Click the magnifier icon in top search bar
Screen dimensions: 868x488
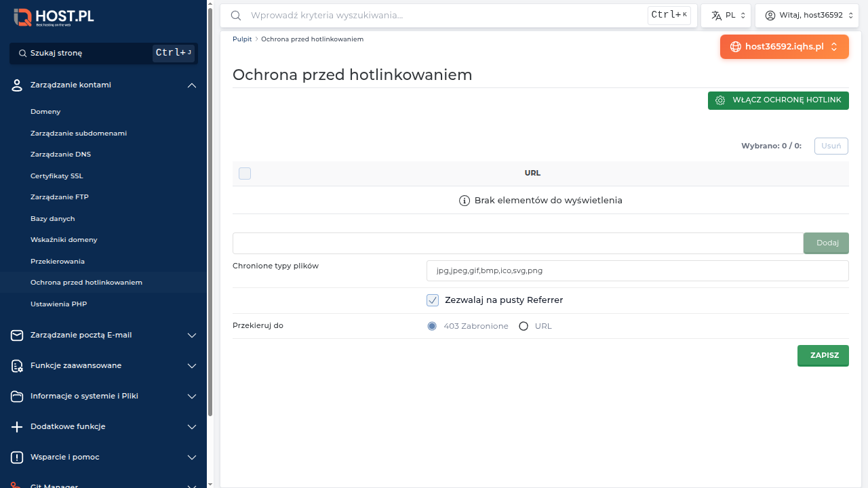pos(236,15)
